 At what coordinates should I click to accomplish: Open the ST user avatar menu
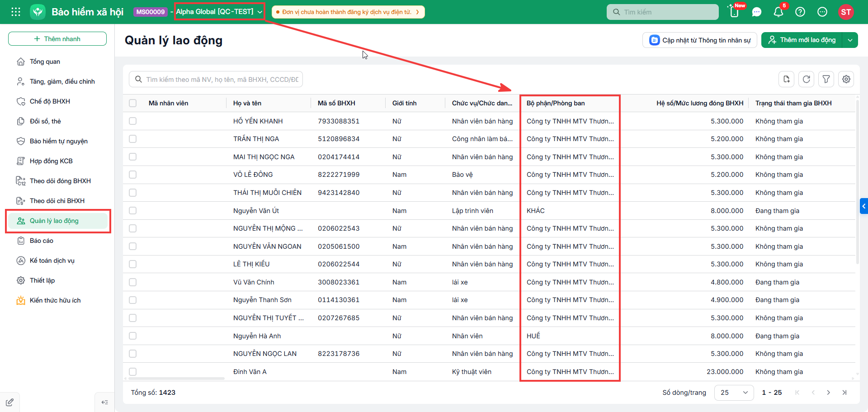pos(846,12)
